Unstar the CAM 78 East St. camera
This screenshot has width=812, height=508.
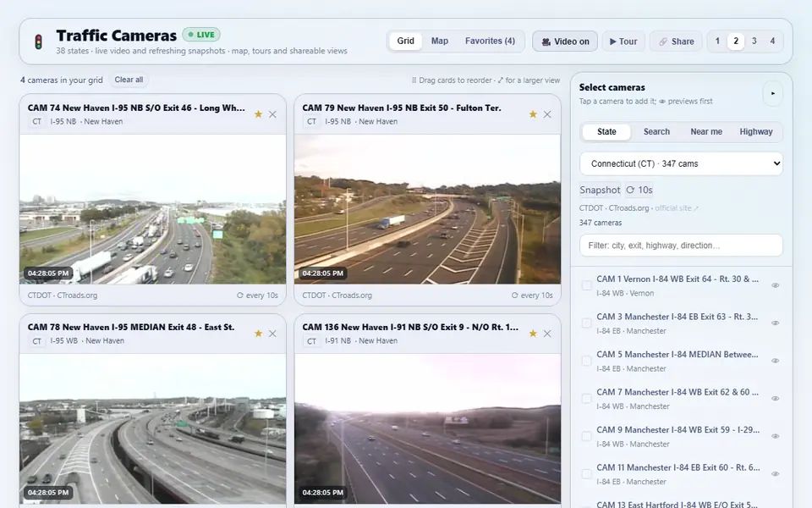point(258,334)
